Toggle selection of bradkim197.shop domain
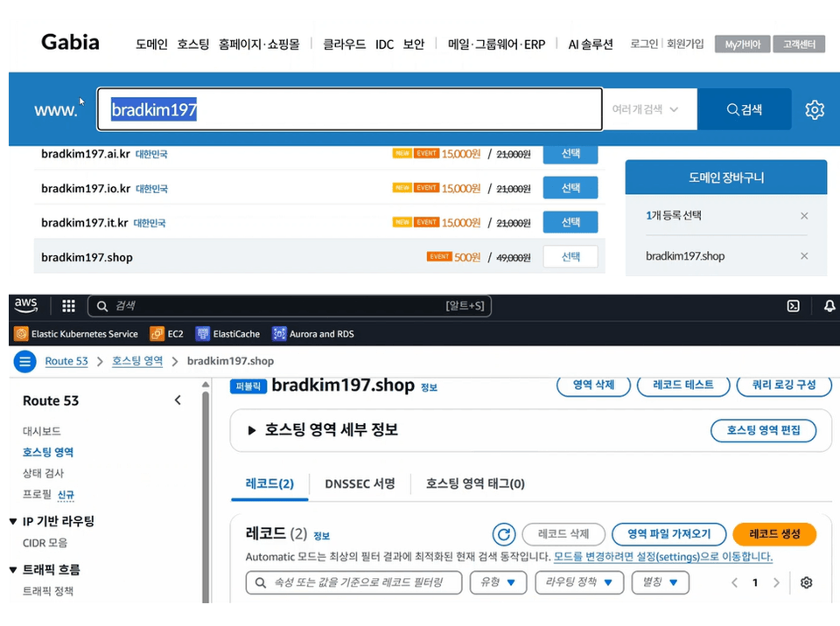The height and width of the screenshot is (626, 840). click(x=570, y=256)
